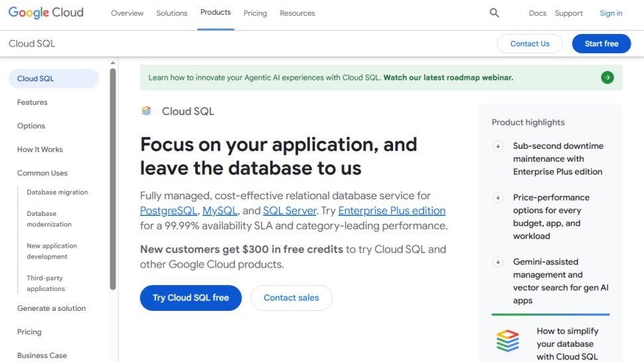Follow the PostgreSQL link
Image resolution: width=644 pixels, height=362 pixels.
(x=169, y=211)
